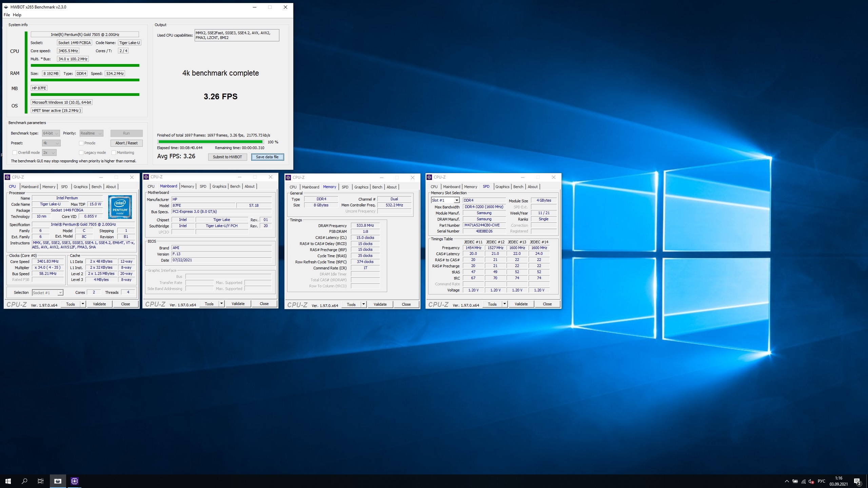The height and width of the screenshot is (488, 868).
Task: Open the Help menu in HWBOT
Action: [x=17, y=15]
